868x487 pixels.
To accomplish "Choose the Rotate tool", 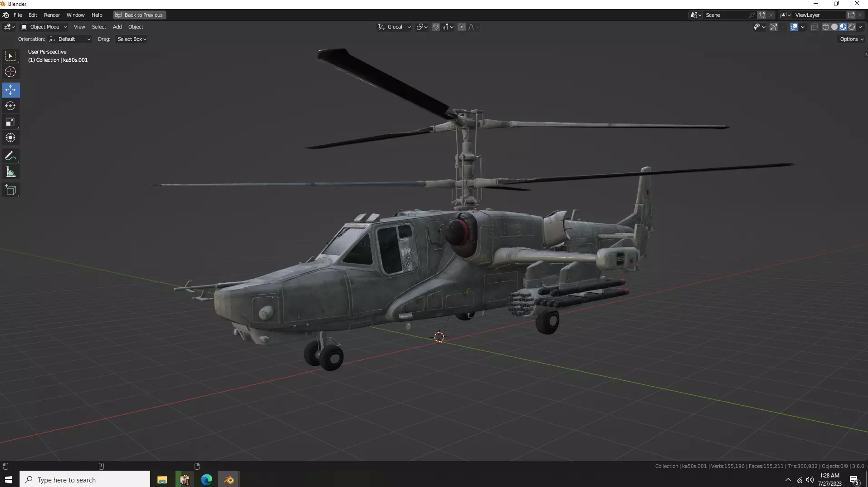I will point(10,106).
